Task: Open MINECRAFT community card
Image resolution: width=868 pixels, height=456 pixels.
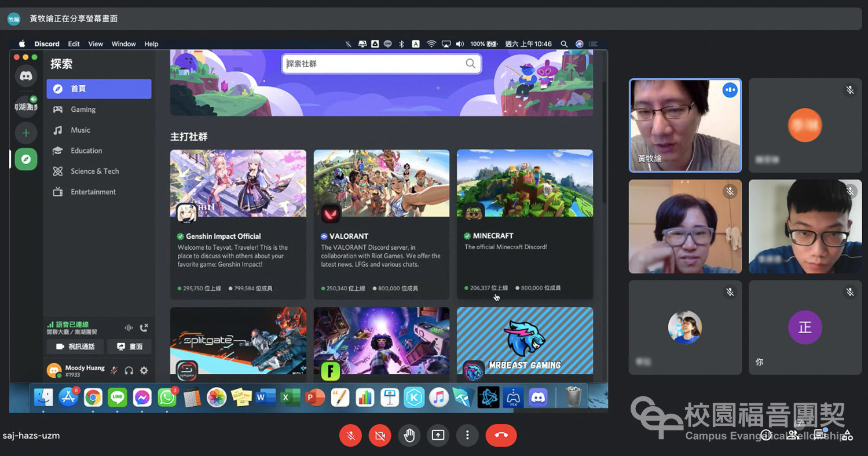Action: tap(525, 224)
